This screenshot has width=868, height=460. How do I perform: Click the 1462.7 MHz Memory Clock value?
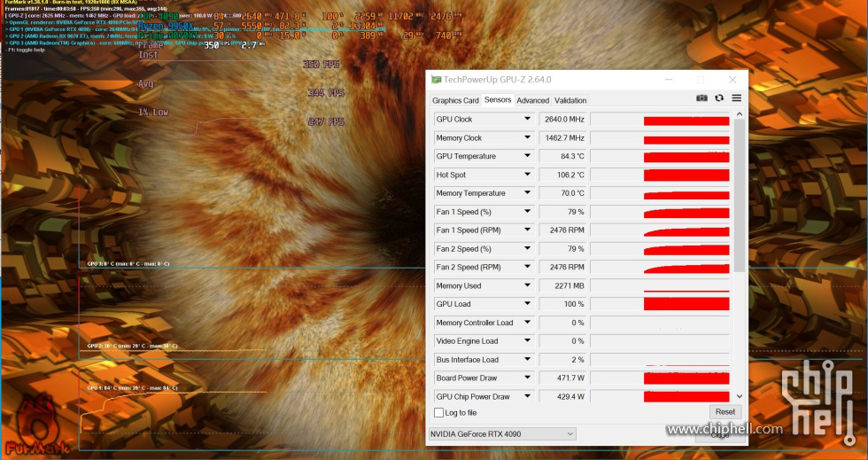click(563, 137)
